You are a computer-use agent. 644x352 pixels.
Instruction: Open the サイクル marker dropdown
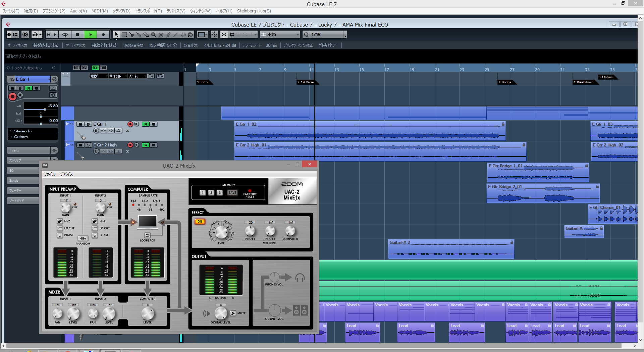118,76
